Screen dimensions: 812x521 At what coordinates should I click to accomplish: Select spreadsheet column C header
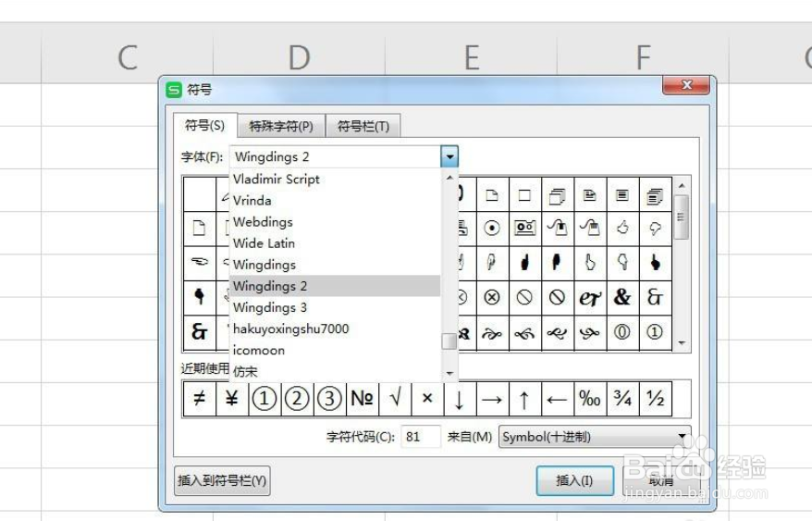pos(128,57)
